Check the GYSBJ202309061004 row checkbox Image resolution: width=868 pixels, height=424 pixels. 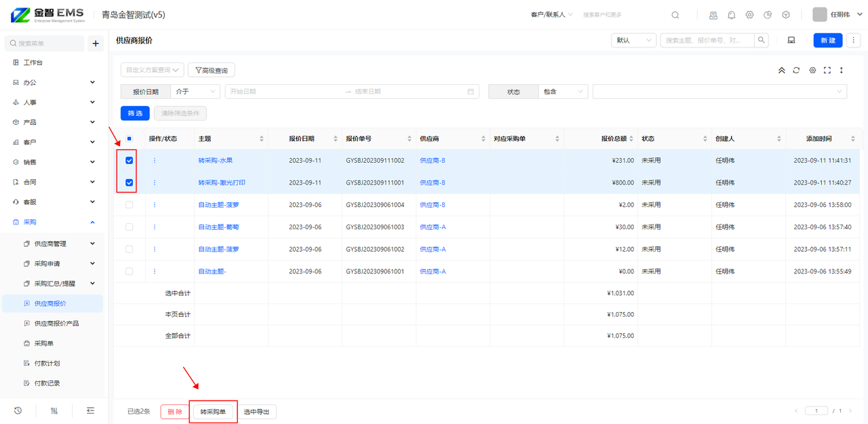pyautogui.click(x=130, y=205)
